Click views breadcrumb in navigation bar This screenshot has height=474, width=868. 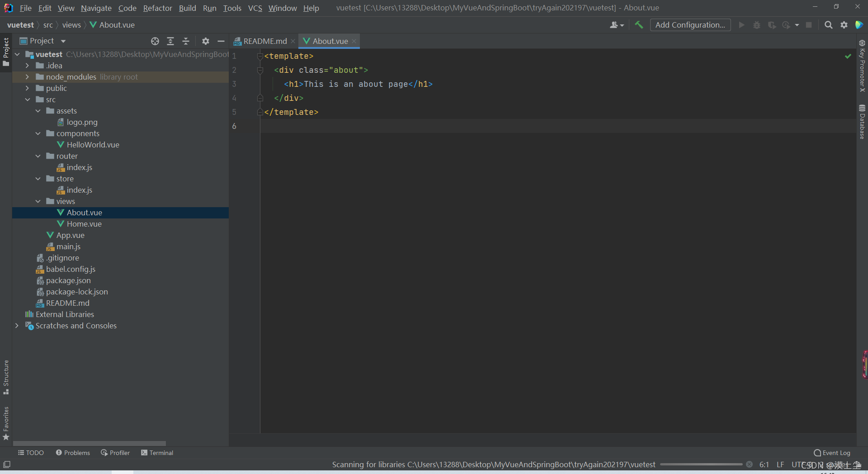(x=71, y=25)
